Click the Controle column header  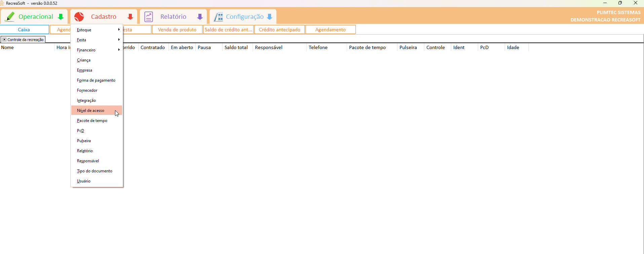pos(438,47)
